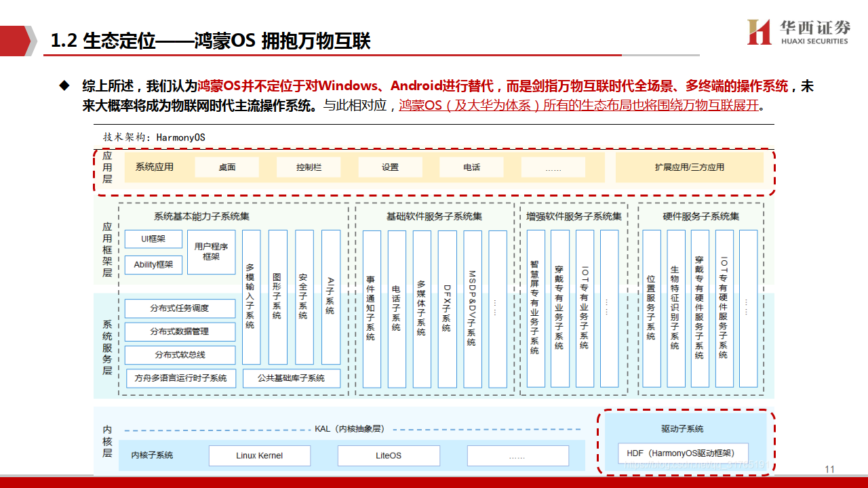Click the IOT专有业务子系统 column
This screenshot has height=488, width=868.
[x=585, y=309]
